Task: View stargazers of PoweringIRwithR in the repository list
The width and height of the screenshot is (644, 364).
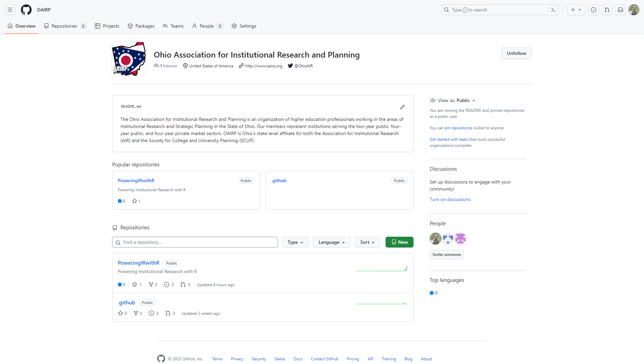Action: 137,285
